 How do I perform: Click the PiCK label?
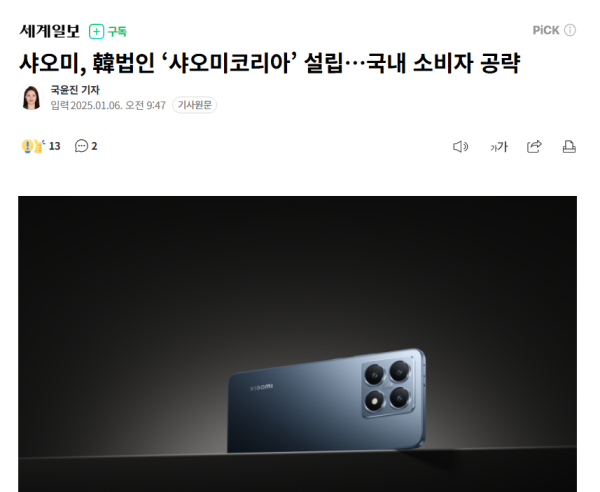pyautogui.click(x=546, y=30)
